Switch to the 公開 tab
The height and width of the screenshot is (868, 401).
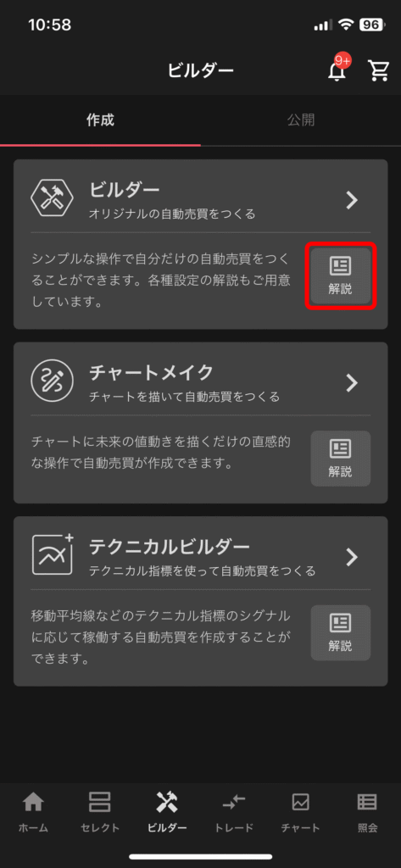pyautogui.click(x=301, y=120)
